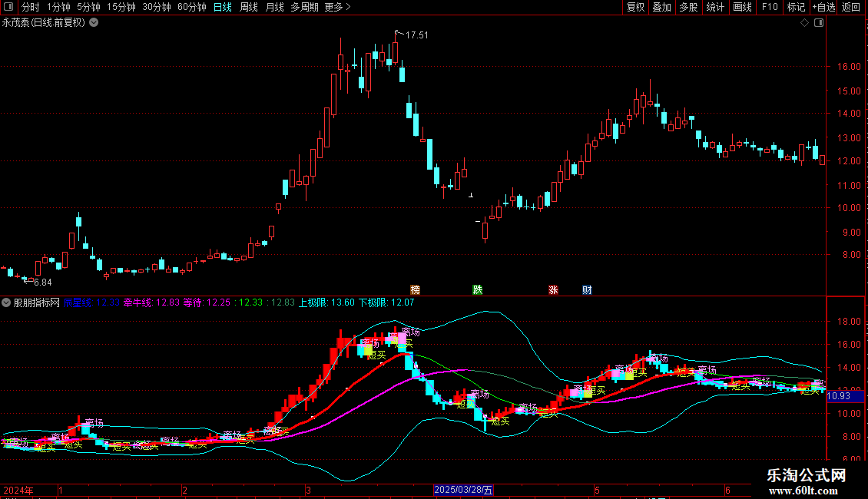This screenshot has height=499, width=868.
Task: Switch to 月线 monthly chart
Action: pos(274,7)
